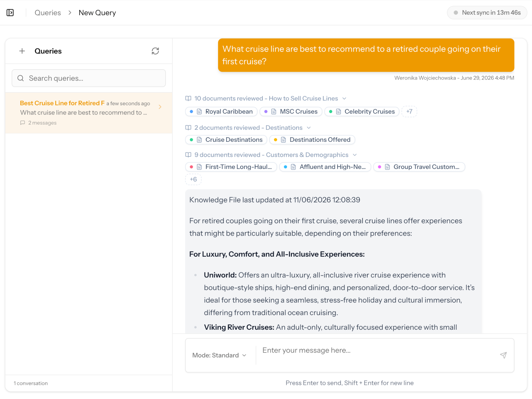Click the arrow on Best Cruise Line item
Image resolution: width=532 pixels, height=399 pixels.
click(160, 107)
